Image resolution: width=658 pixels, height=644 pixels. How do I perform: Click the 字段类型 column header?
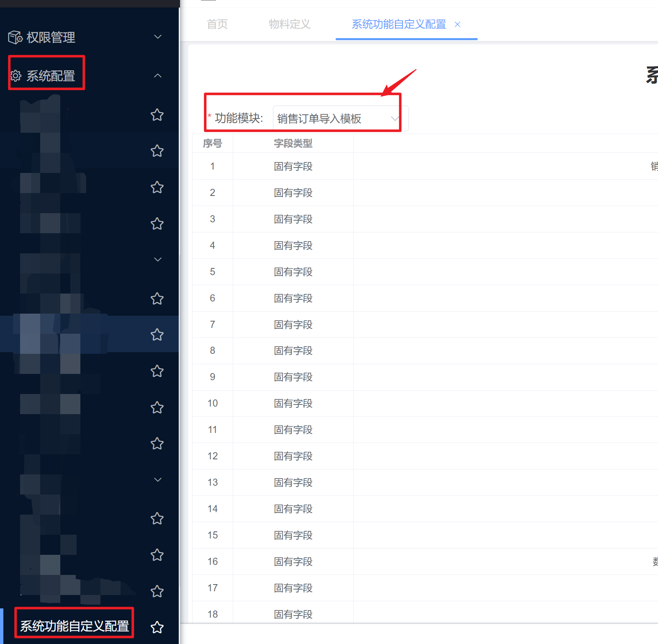(x=293, y=144)
